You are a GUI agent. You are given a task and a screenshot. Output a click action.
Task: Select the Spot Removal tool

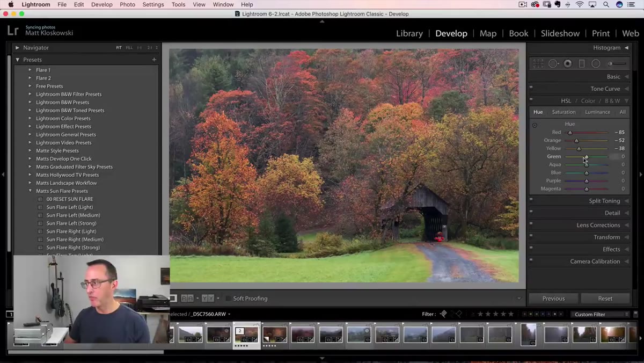click(553, 63)
